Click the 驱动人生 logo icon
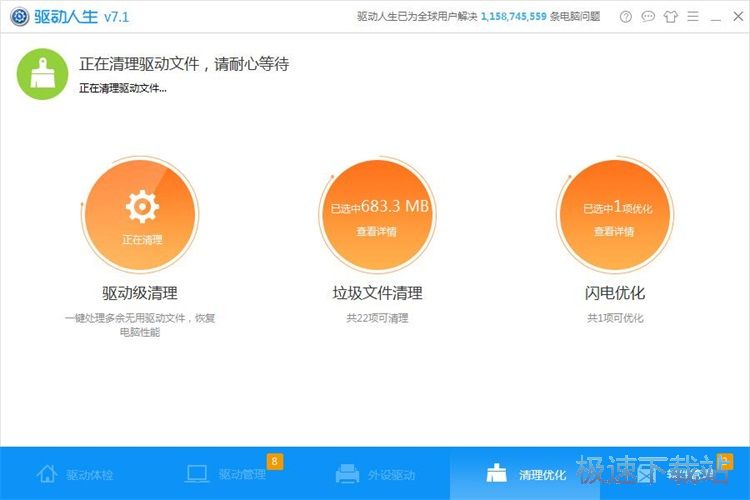 pyautogui.click(x=20, y=17)
